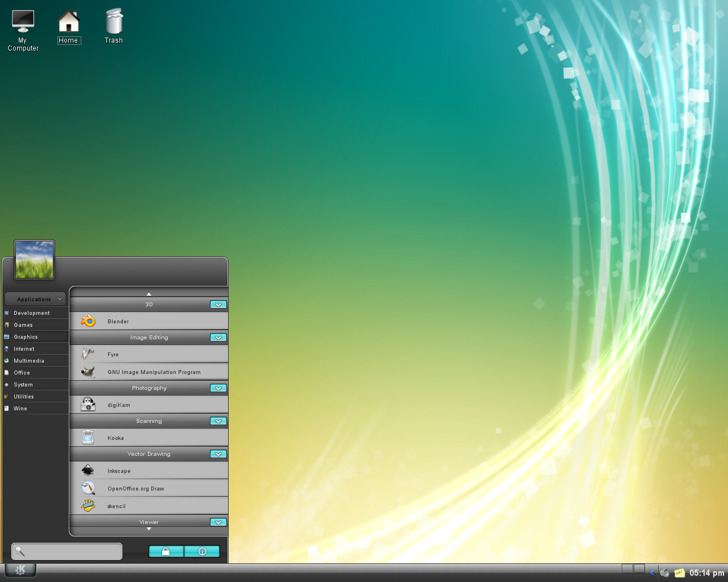728x582 pixels.
Task: Collapse the Vector Drawing section chevron
Action: (218, 454)
